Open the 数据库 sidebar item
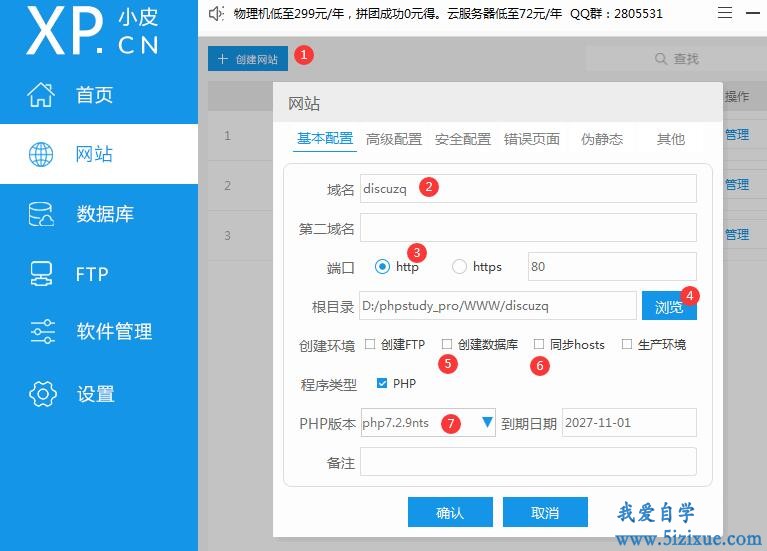767x551 pixels. click(x=99, y=214)
